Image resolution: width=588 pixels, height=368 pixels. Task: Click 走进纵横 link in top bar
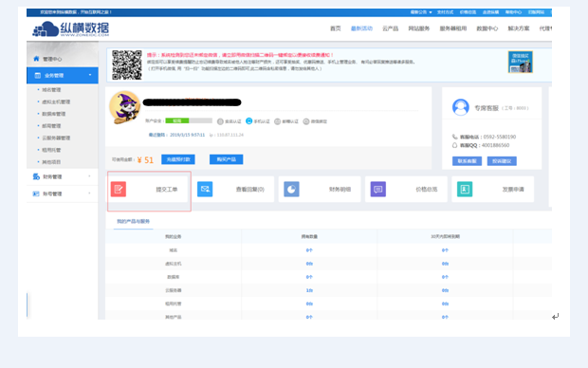490,12
